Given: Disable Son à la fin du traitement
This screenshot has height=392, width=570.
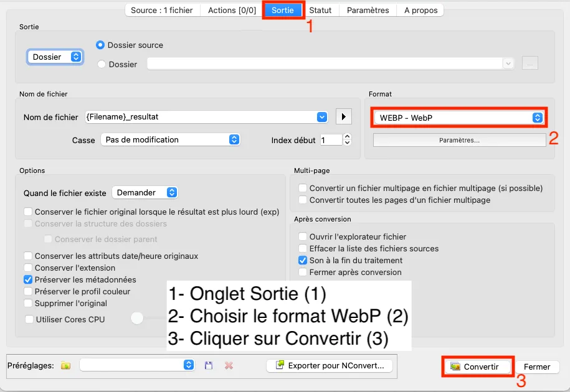Looking at the screenshot, I should click(303, 260).
